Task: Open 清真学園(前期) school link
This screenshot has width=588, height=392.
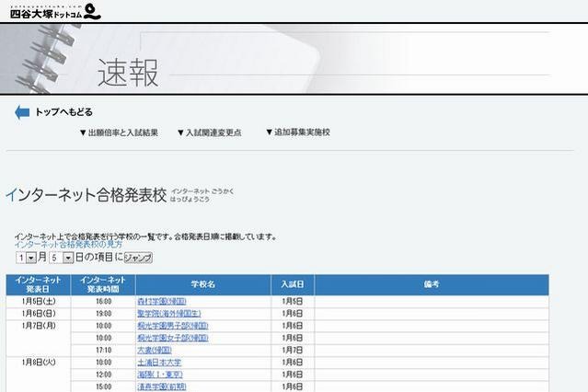Action: (x=162, y=386)
